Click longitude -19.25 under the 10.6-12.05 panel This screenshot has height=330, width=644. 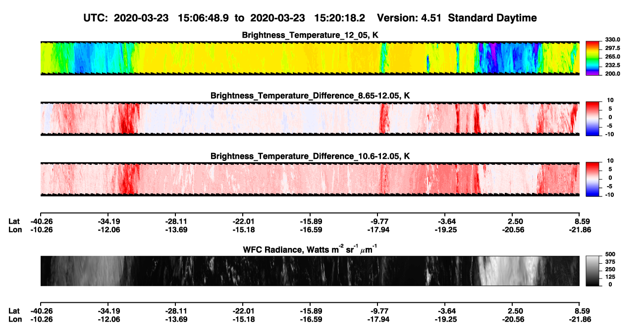coord(445,230)
